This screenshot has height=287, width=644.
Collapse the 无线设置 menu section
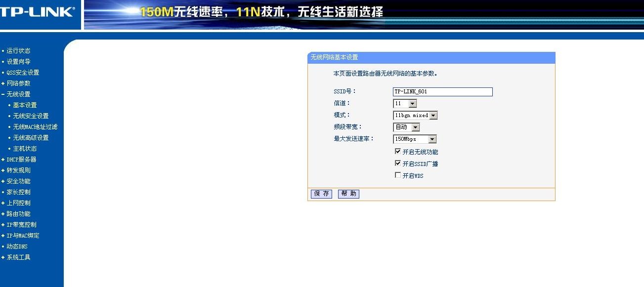[18, 93]
